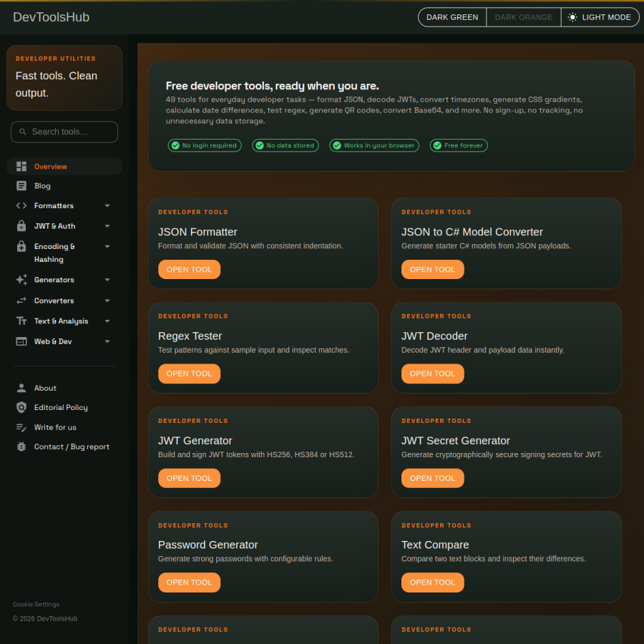Viewport: 644px width, 644px height.
Task: Open the JSON to C# Model Converter tool
Action: (x=432, y=270)
